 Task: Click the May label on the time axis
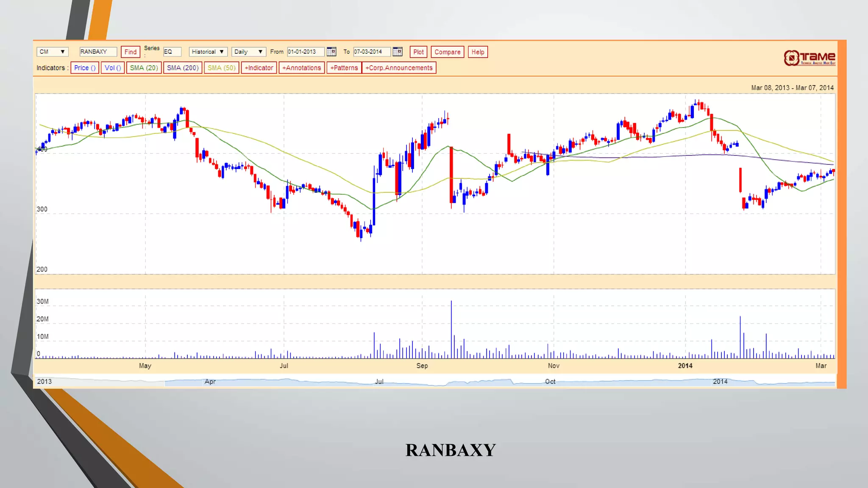tap(145, 366)
